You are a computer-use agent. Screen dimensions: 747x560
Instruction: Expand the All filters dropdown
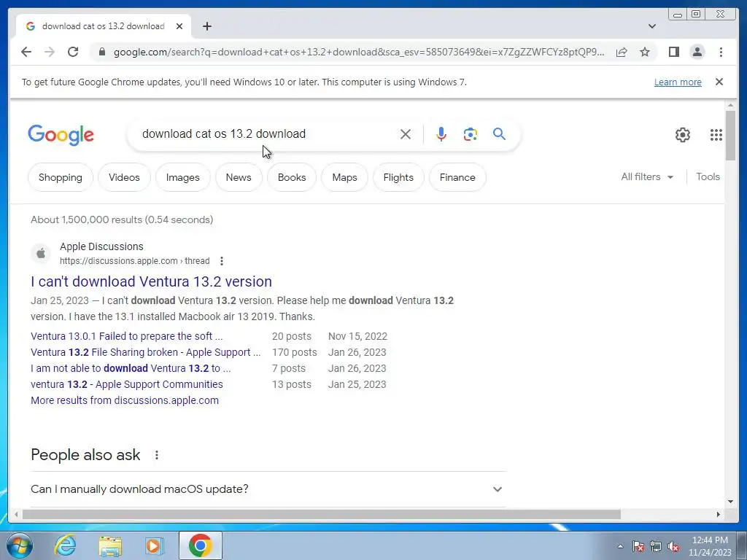point(647,176)
